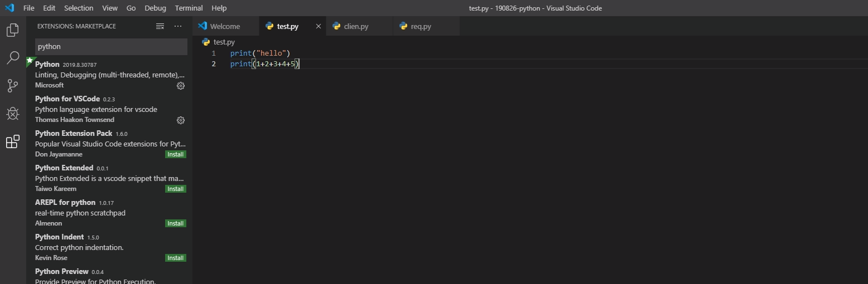Click the Python icon on clien.py tab
The height and width of the screenshot is (284, 868).
click(x=336, y=26)
